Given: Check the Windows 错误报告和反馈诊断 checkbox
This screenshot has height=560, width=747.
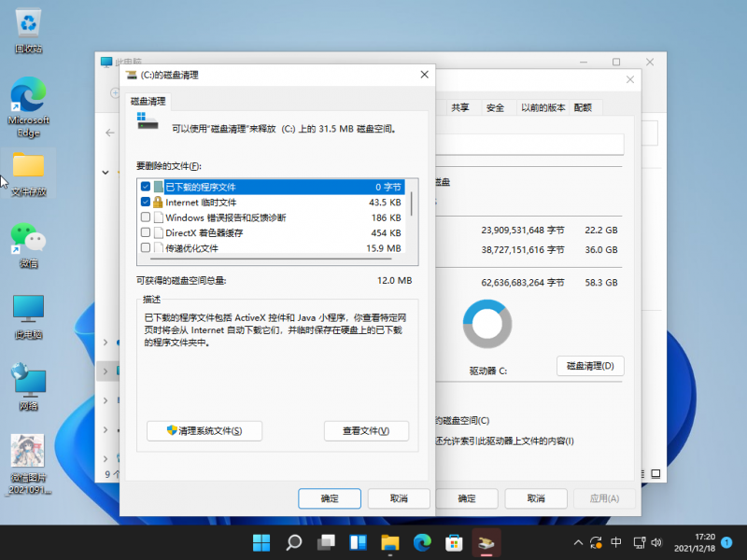Looking at the screenshot, I should 146,217.
